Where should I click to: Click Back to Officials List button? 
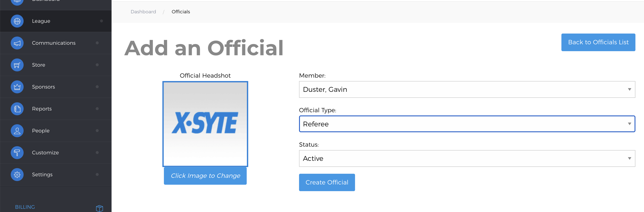click(598, 42)
